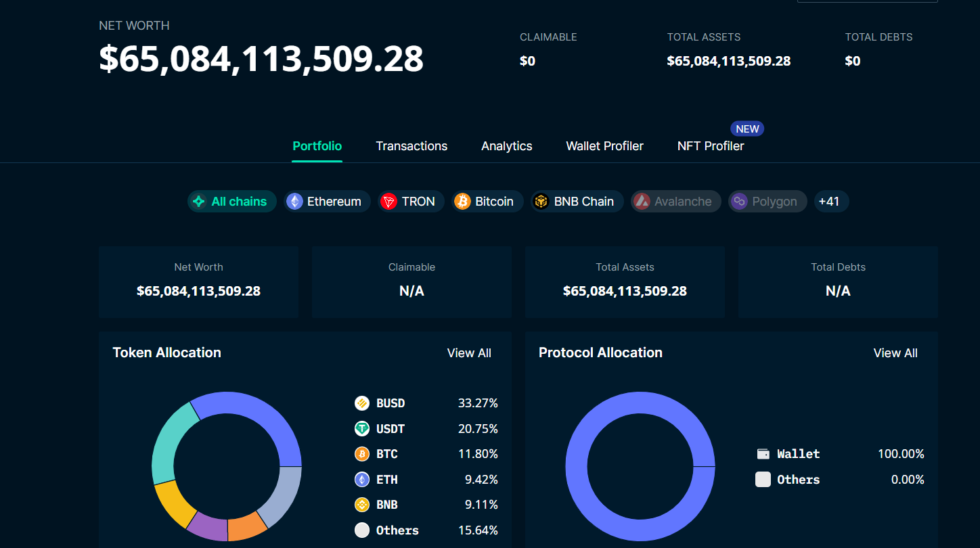Open NFT Profiler marked NEW
Image resolution: width=980 pixels, height=548 pixels.
pyautogui.click(x=711, y=146)
